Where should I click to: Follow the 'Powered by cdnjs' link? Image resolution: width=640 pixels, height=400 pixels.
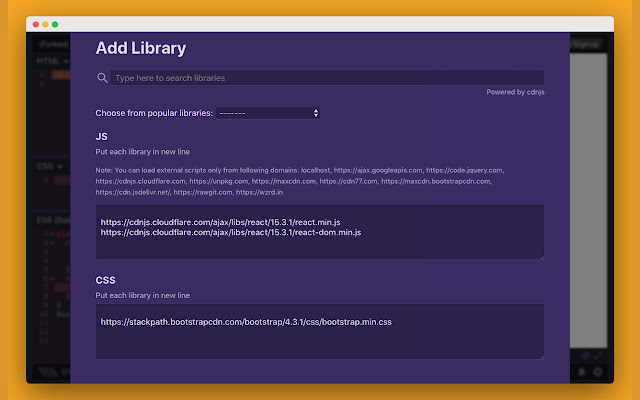click(x=514, y=92)
